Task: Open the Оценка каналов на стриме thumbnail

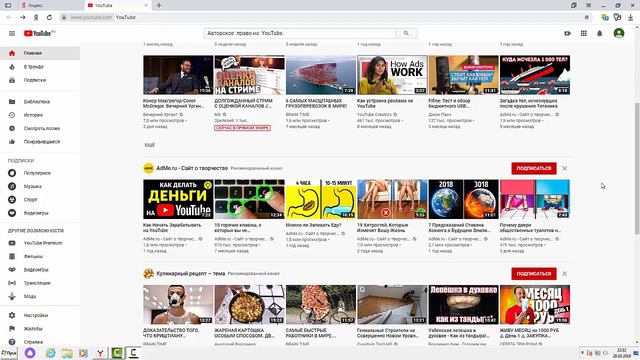Action: point(249,75)
